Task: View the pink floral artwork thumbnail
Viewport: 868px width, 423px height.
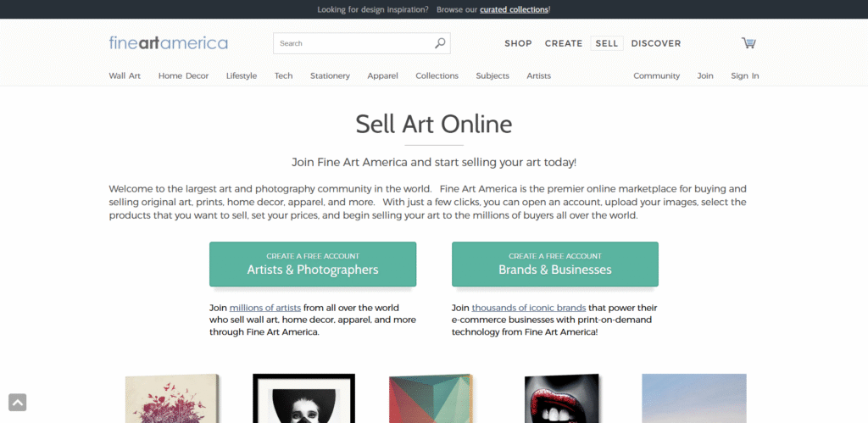Action: pyautogui.click(x=171, y=398)
